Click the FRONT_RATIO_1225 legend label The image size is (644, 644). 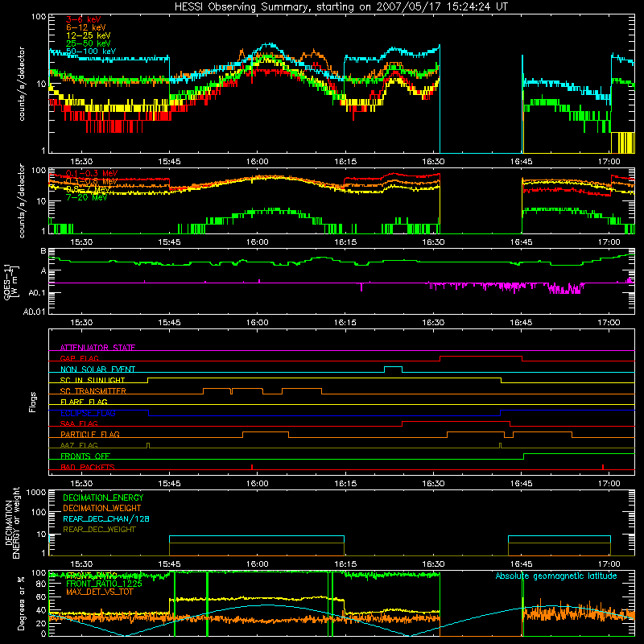104,584
